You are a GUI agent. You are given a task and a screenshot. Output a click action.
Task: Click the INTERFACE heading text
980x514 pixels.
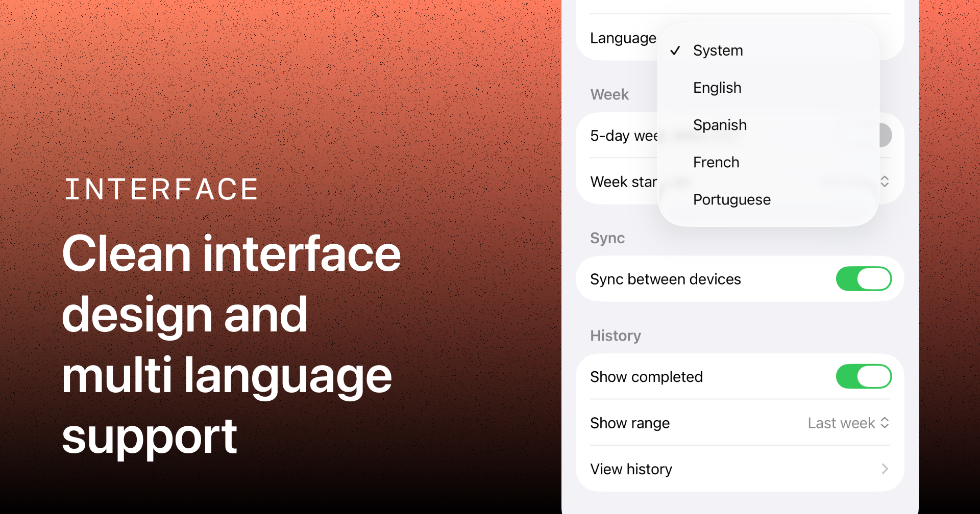(161, 190)
